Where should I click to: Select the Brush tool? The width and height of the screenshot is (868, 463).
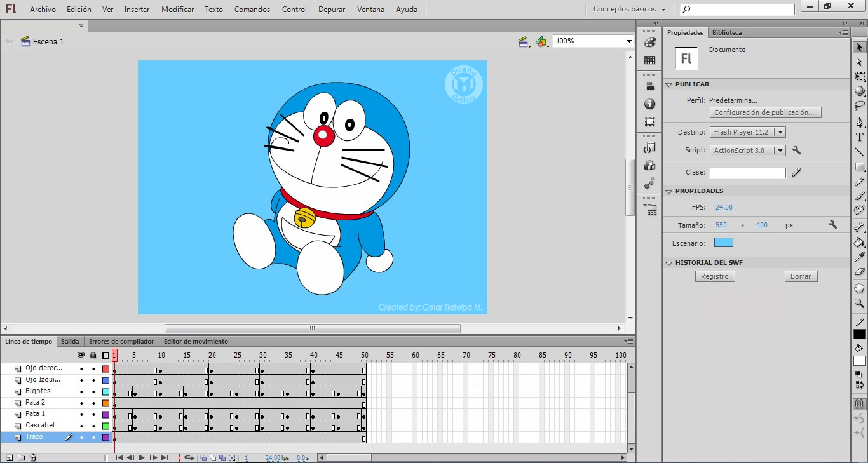[859, 196]
